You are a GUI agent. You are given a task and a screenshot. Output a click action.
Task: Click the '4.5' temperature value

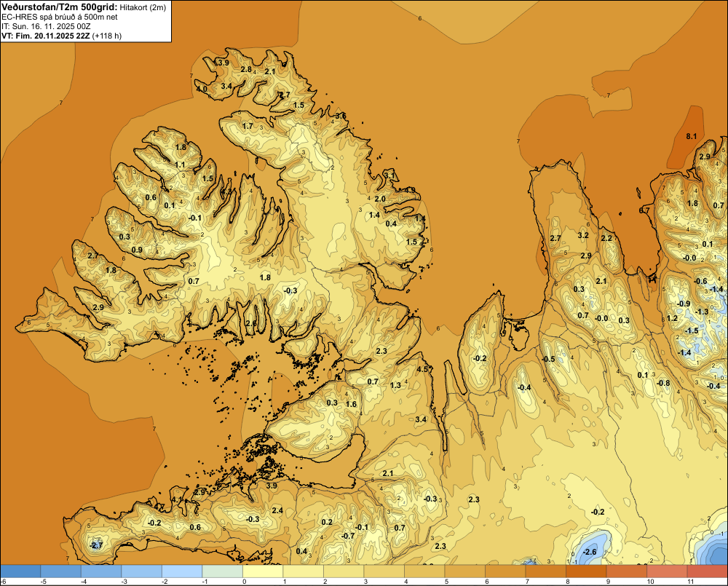(422, 369)
